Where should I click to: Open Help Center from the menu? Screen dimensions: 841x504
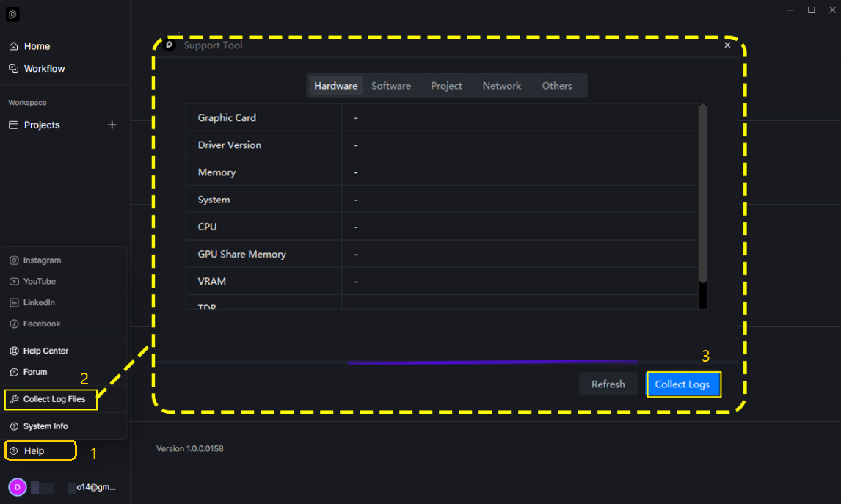[x=45, y=351]
